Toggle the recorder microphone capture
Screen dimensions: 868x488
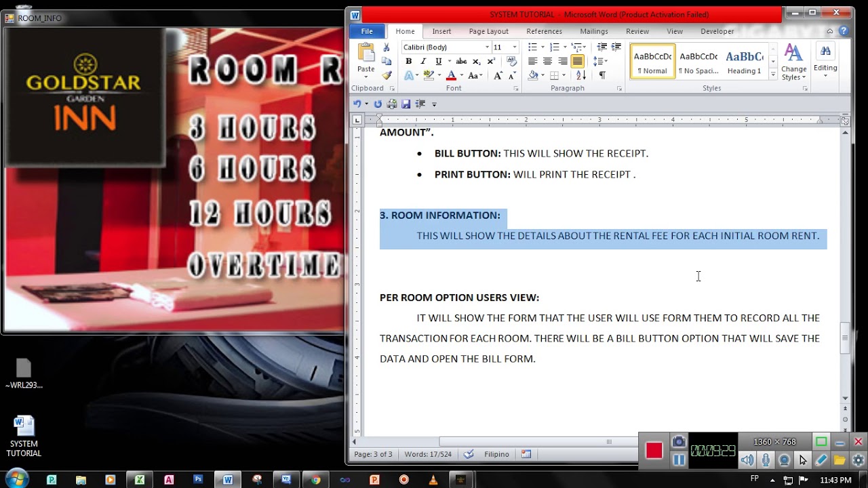pyautogui.click(x=766, y=460)
